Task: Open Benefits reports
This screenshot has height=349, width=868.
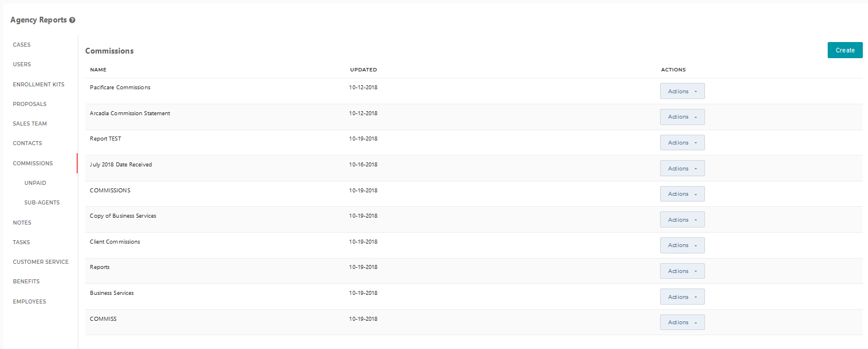Action: [26, 282]
